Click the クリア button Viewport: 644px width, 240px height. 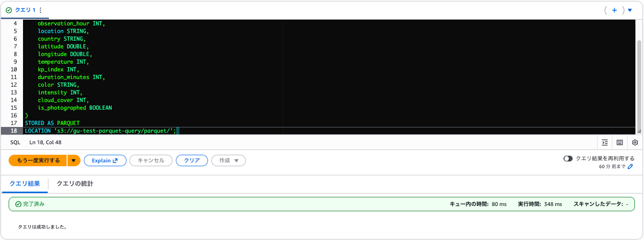click(x=192, y=160)
